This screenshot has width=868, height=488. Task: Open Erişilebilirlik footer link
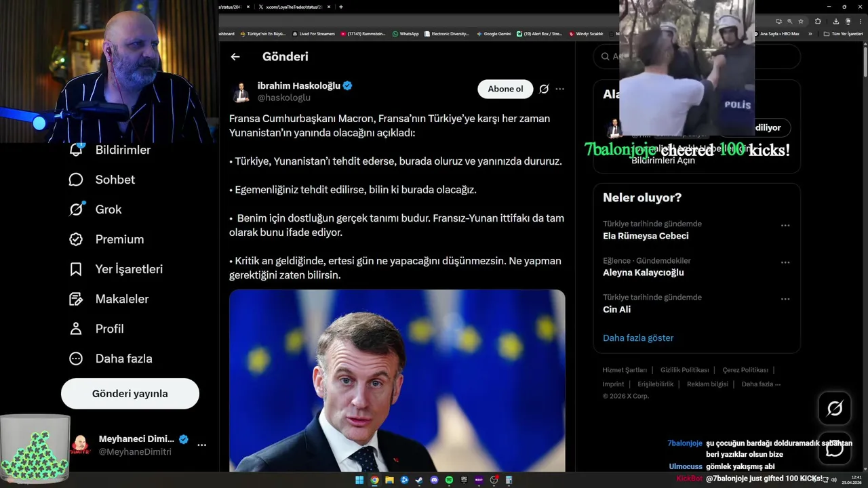[656, 384]
